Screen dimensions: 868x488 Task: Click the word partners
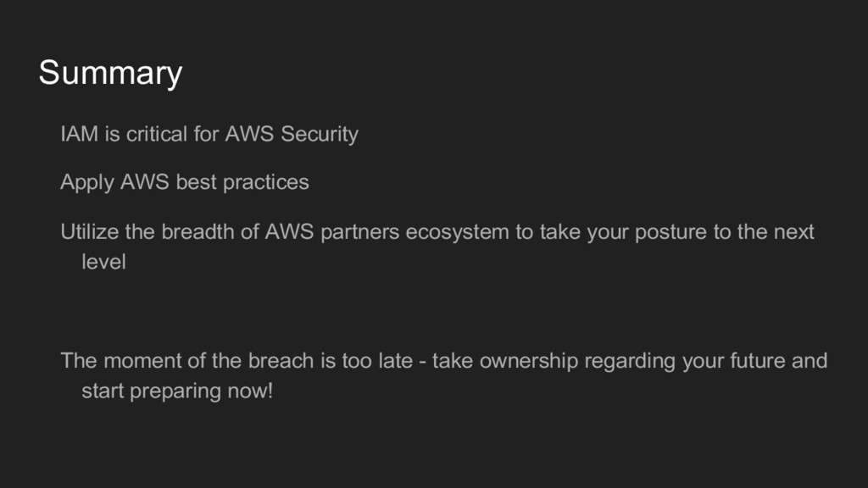point(359,233)
